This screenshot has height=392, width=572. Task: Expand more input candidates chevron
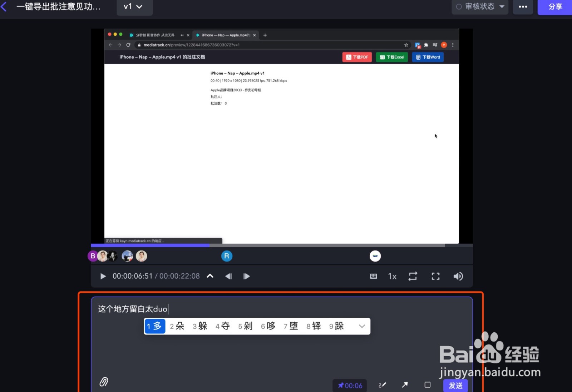[362, 326]
